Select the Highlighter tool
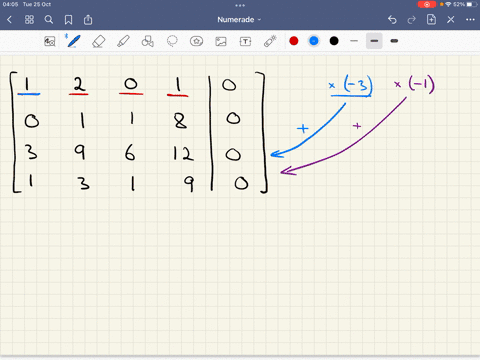 123,41
